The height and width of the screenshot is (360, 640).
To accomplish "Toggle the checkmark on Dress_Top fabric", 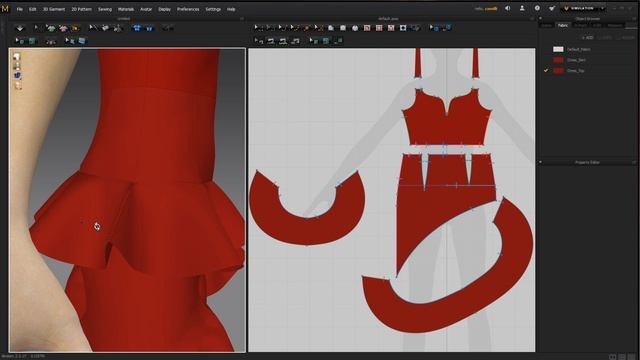I will pos(546,71).
